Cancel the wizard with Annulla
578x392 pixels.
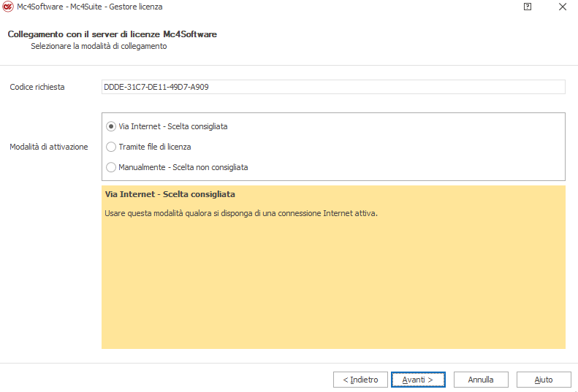pos(481,380)
